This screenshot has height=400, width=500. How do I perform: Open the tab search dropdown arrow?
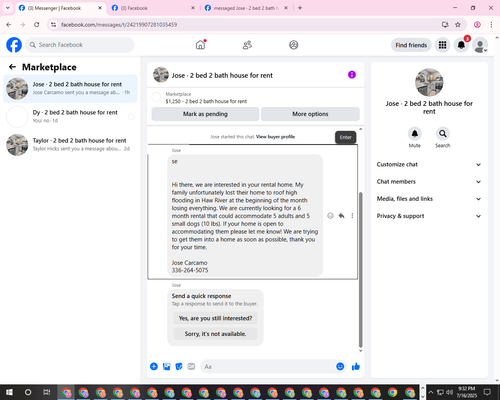pyautogui.click(x=8, y=8)
